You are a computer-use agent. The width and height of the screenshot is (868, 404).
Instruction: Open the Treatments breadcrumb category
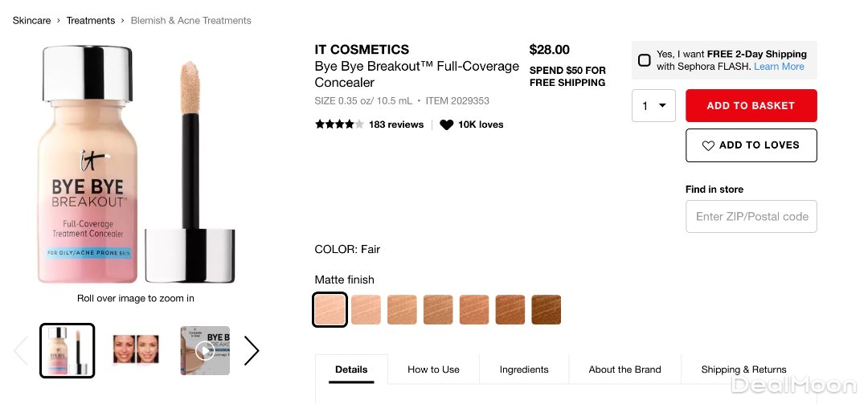tap(91, 20)
